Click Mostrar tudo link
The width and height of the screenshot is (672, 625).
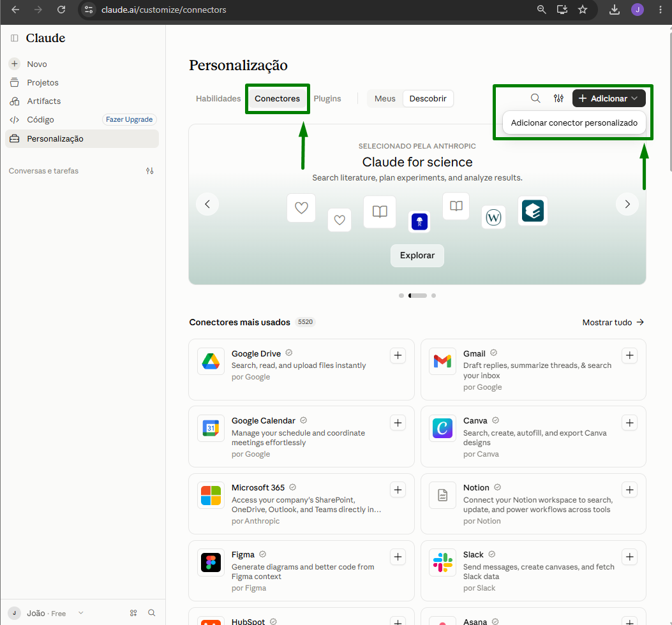[x=613, y=322]
